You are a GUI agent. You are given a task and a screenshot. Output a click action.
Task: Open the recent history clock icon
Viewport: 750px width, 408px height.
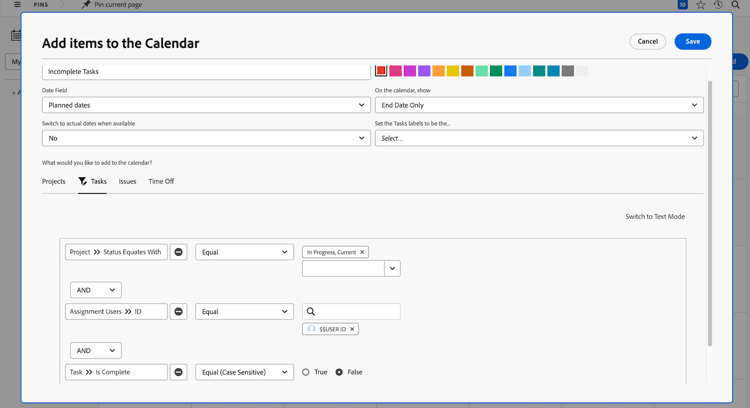pyautogui.click(x=718, y=5)
